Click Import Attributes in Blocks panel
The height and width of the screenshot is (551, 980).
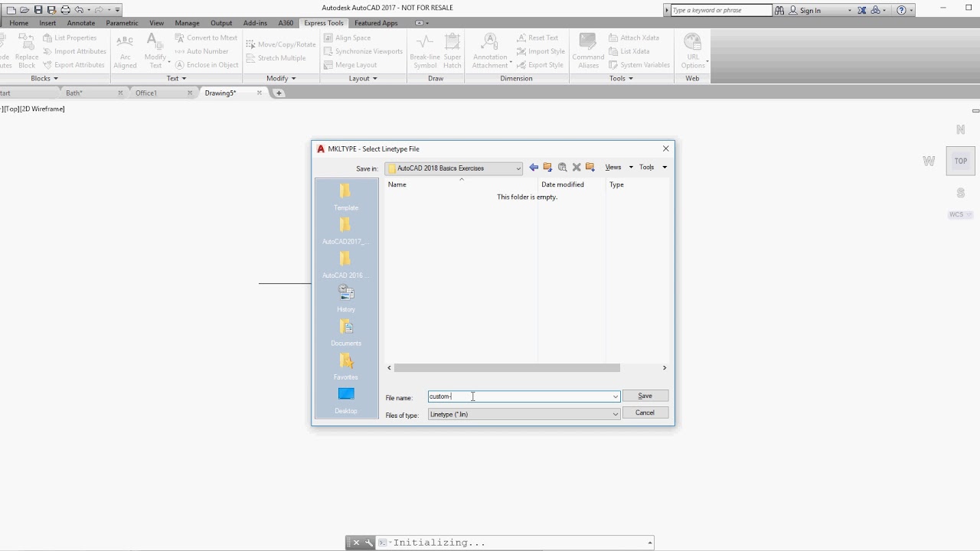[x=73, y=51]
